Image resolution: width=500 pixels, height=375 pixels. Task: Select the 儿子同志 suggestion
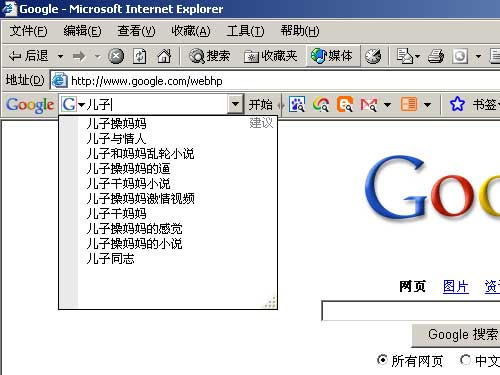tap(110, 258)
